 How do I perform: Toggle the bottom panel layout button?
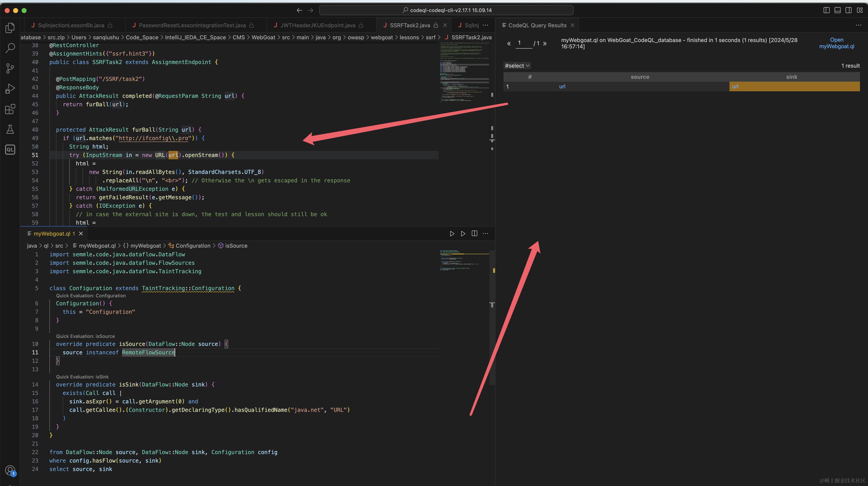[837, 10]
